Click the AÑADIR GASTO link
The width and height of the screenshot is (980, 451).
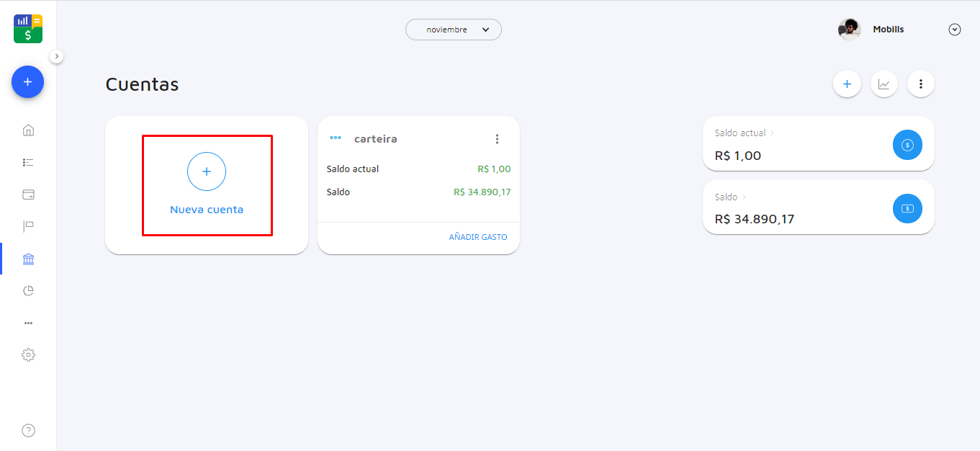[478, 237]
